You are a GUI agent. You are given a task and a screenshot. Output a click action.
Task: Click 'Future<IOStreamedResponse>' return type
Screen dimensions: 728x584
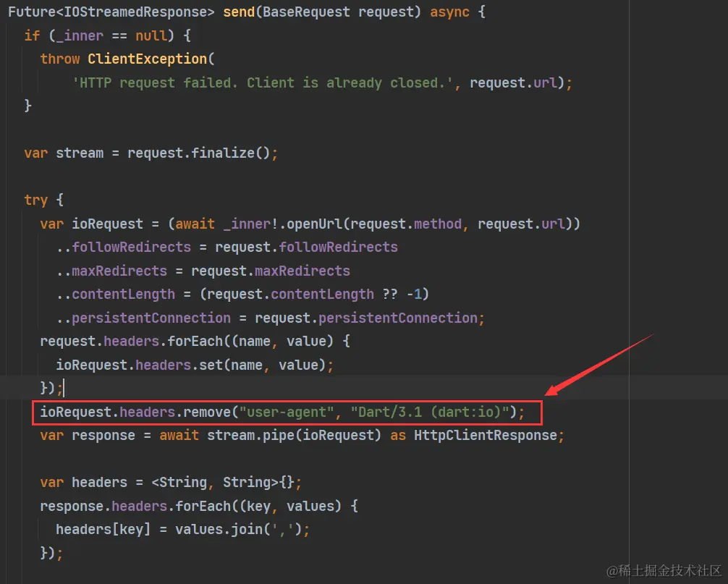(x=111, y=12)
